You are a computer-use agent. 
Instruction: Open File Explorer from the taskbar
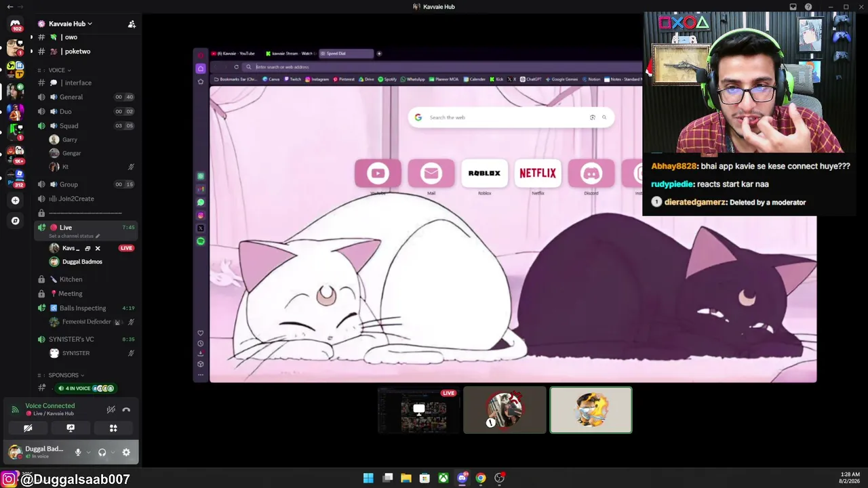tap(406, 478)
